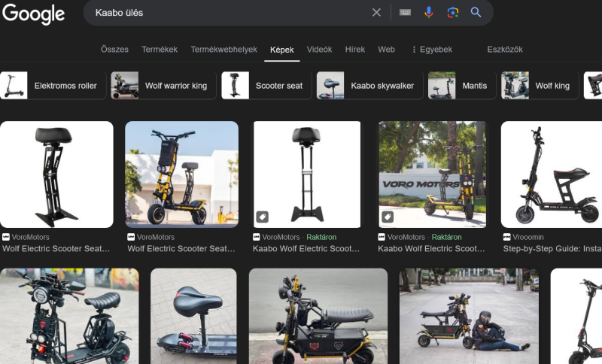Open photo of rider sitting beside scooter
The height and width of the screenshot is (364, 602).
[x=469, y=316]
